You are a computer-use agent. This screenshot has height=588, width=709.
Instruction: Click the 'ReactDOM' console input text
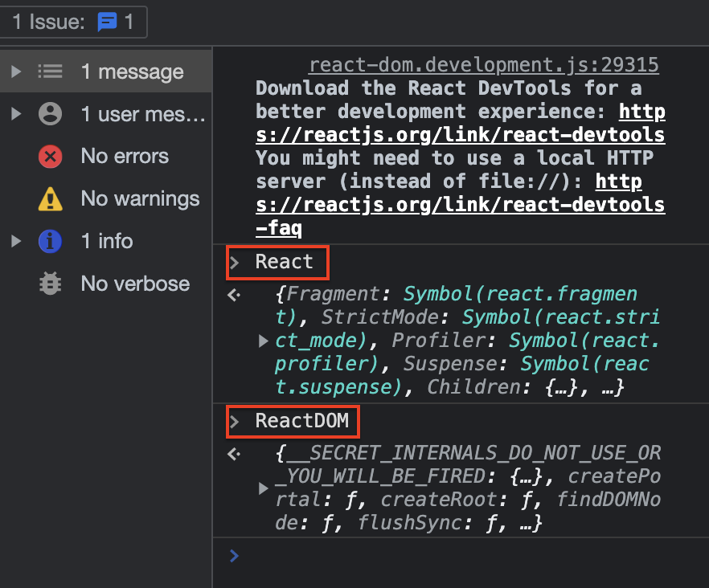coord(302,421)
